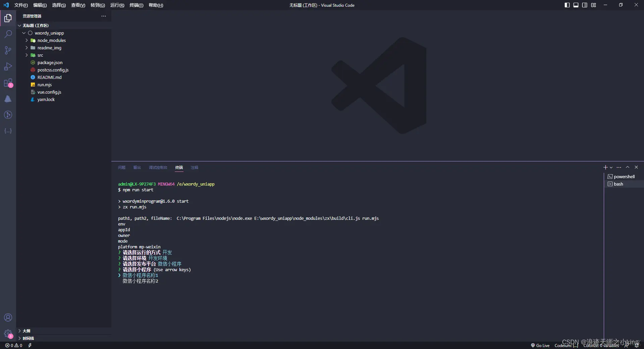Click the 微信小程序名称2 option in terminal
The image size is (644, 349).
pos(140,281)
